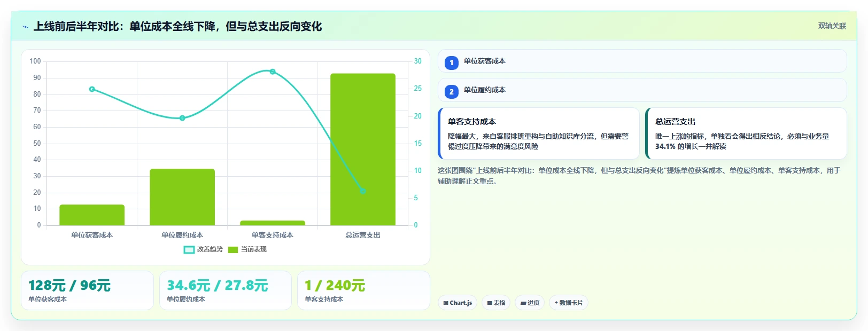Screen dimensions: 868x331
Task: Open the 单位履约成本 list item
Action: (642, 90)
